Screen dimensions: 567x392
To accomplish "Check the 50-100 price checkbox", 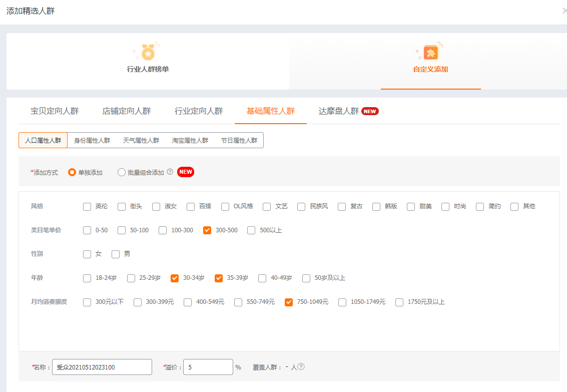I will point(122,230).
